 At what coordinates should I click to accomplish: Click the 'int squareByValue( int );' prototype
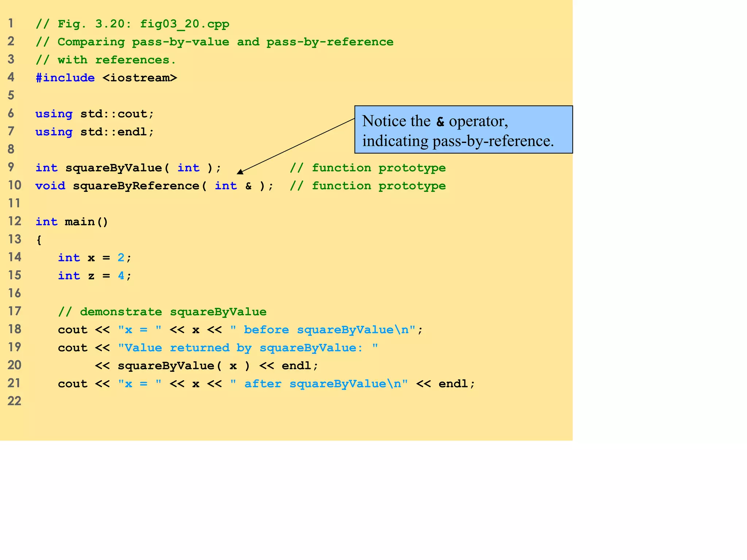coord(128,168)
